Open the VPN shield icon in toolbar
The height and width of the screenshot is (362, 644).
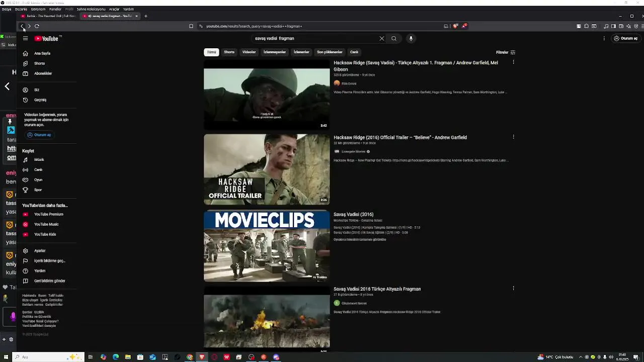click(636, 26)
